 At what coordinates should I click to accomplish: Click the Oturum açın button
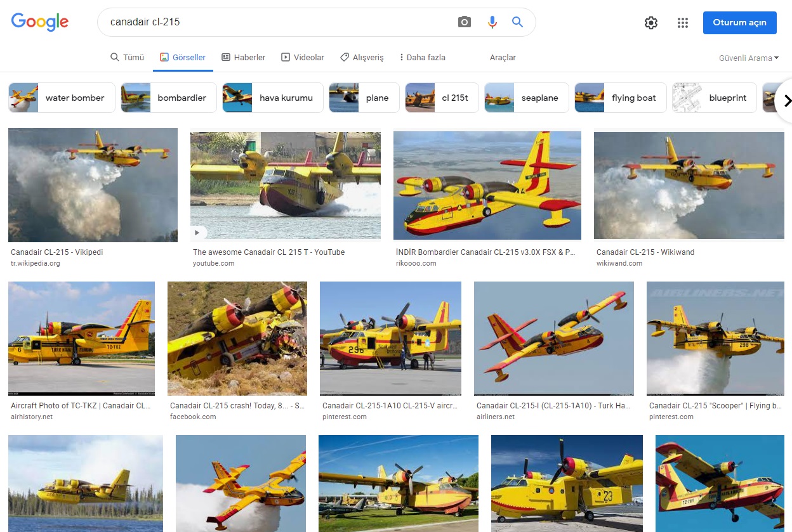coord(739,22)
